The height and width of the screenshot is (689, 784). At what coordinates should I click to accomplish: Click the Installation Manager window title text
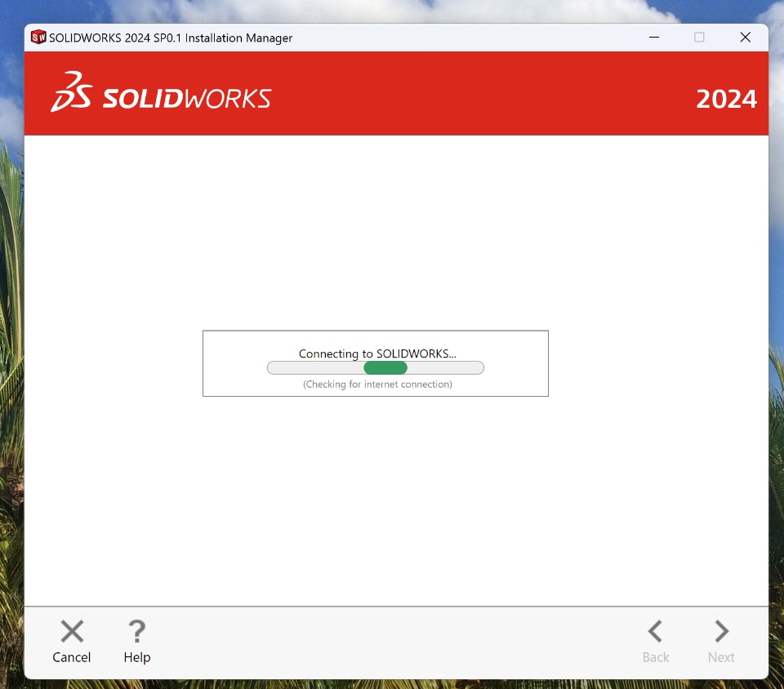pyautogui.click(x=171, y=38)
